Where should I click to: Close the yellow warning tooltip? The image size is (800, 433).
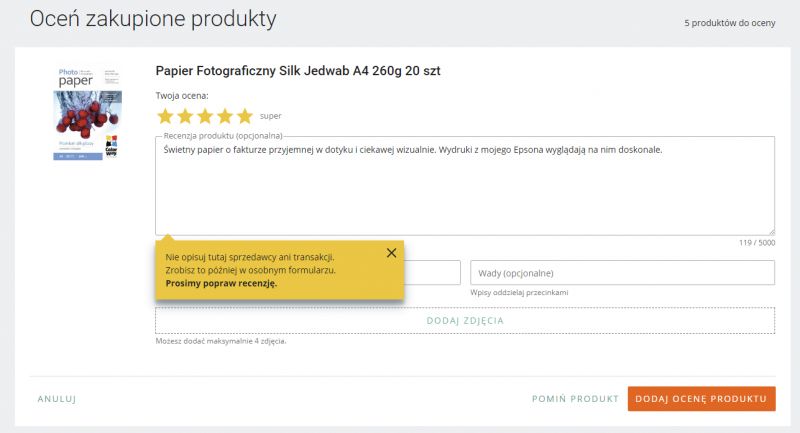point(391,252)
